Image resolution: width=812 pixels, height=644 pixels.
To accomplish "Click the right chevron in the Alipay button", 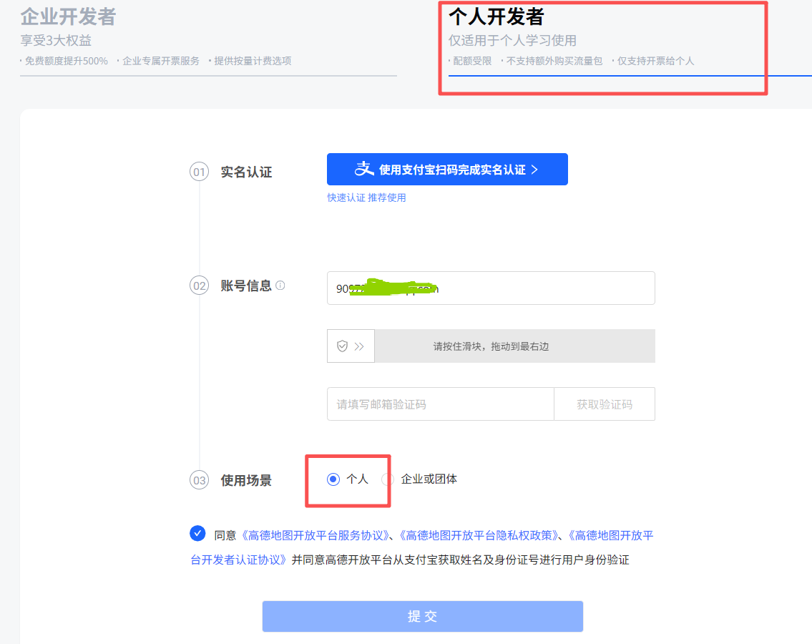I will tap(534, 170).
